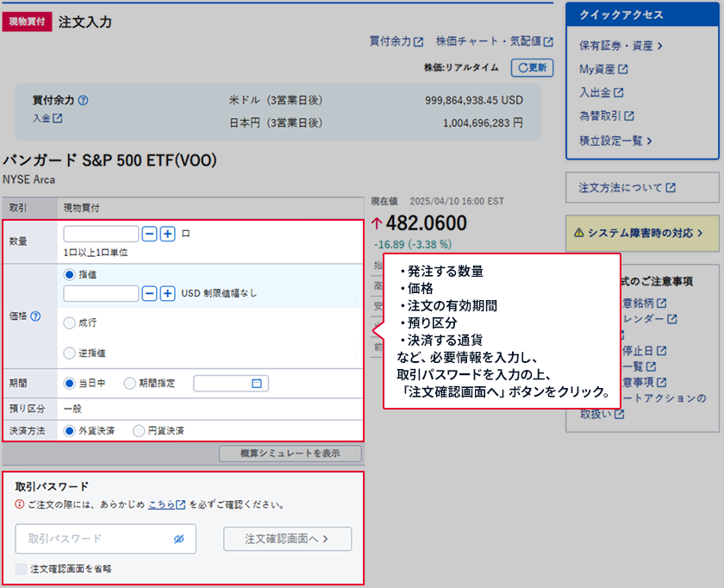Viewport: 724px width, 588px height.
Task: Click the limit price input field
Action: coord(101,293)
